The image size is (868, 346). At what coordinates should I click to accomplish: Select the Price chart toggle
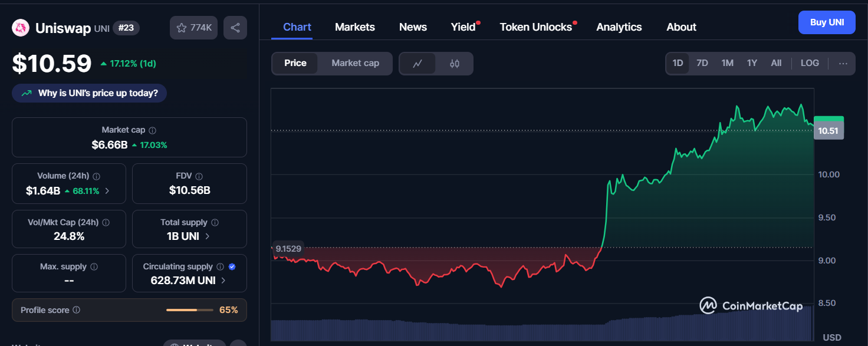click(x=295, y=63)
